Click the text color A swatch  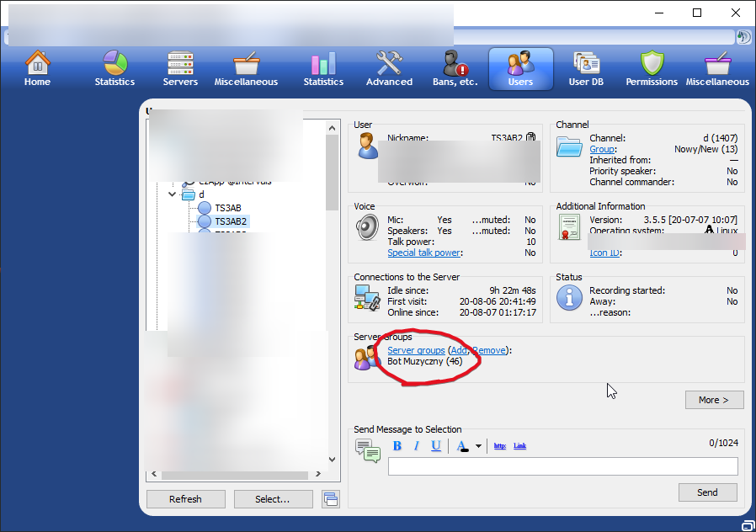(462, 446)
